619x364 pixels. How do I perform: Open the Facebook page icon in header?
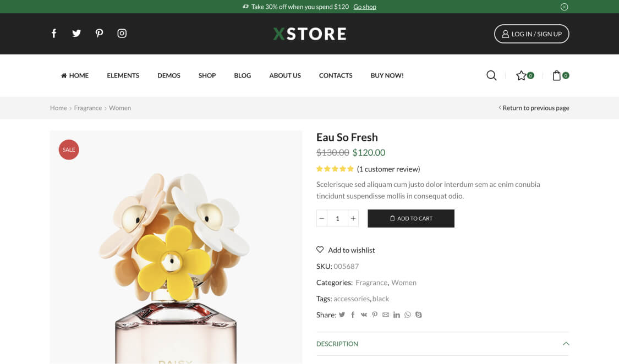pyautogui.click(x=54, y=34)
